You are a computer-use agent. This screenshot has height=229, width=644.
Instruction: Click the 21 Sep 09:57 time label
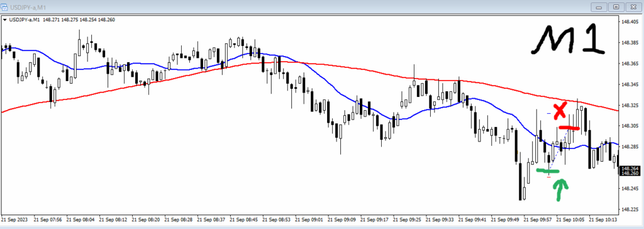click(x=538, y=220)
